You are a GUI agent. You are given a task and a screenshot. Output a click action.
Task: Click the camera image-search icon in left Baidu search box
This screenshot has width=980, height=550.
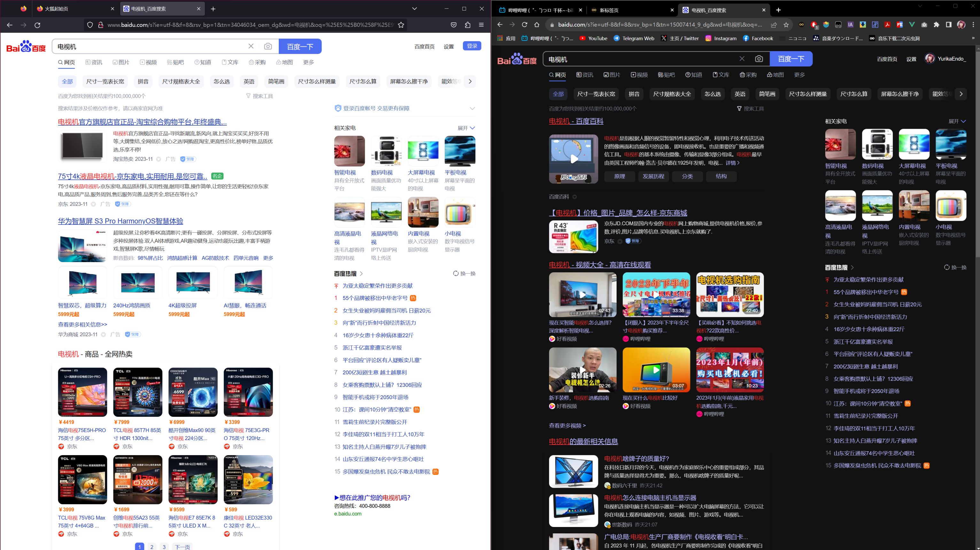[x=268, y=46]
